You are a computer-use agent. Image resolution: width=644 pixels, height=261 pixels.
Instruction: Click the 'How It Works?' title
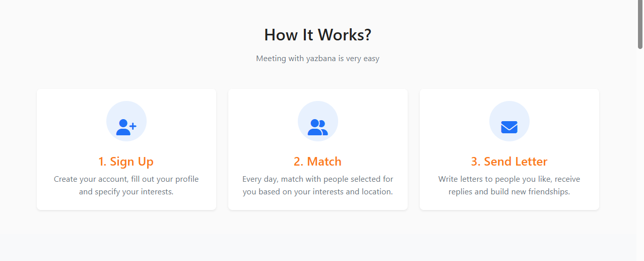pyautogui.click(x=317, y=35)
